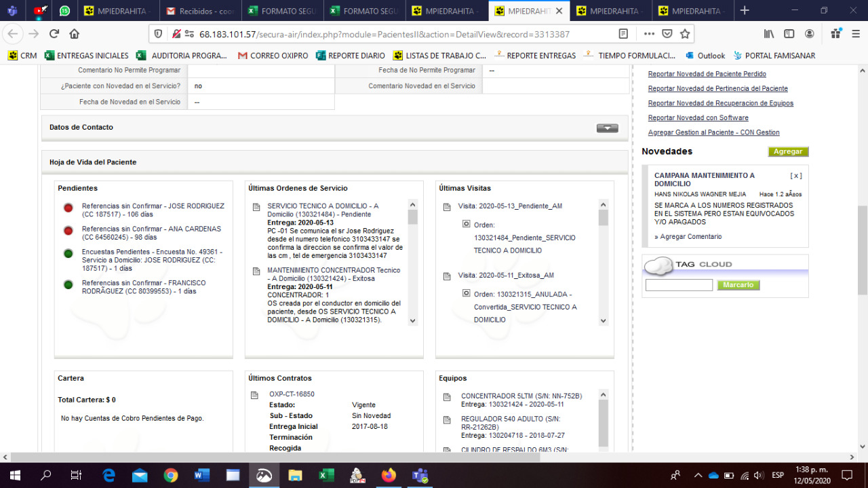Reload the page with the refresh icon

tap(54, 34)
